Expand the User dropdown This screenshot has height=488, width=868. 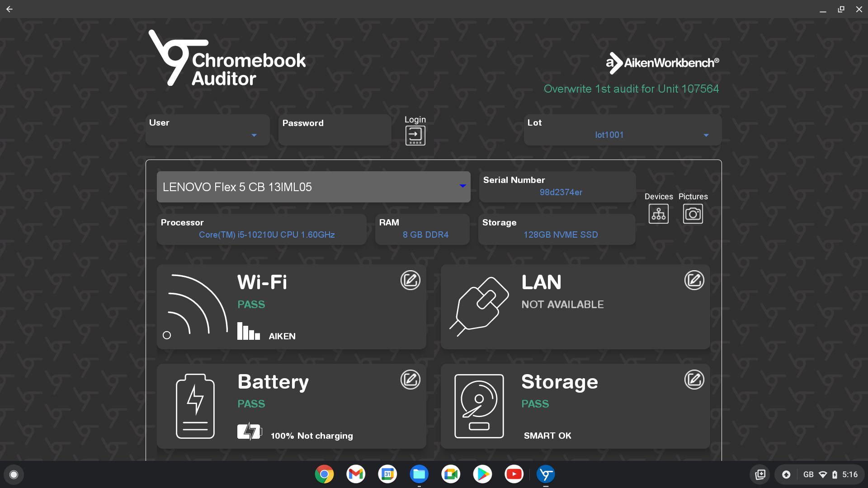click(254, 135)
